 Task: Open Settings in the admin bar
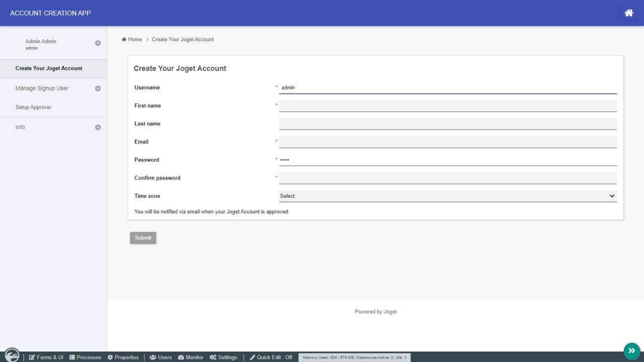pos(223,357)
